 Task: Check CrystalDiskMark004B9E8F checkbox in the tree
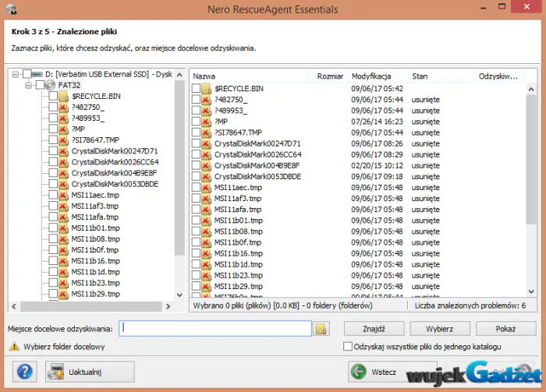[x=53, y=172]
